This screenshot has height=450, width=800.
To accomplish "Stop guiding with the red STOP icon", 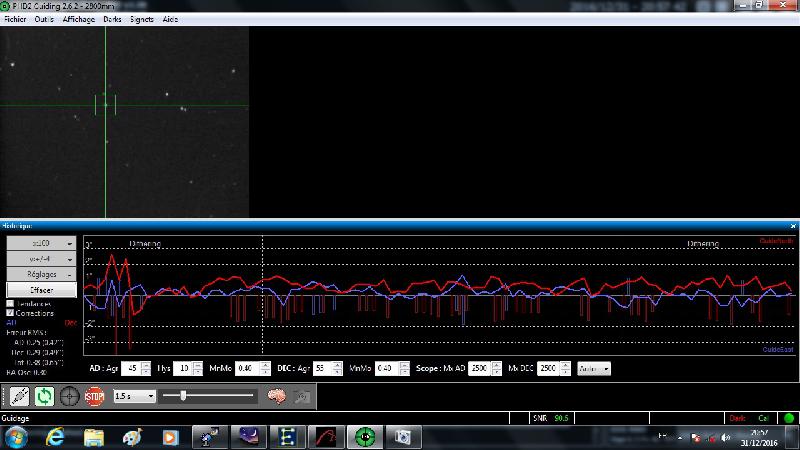I will (94, 396).
